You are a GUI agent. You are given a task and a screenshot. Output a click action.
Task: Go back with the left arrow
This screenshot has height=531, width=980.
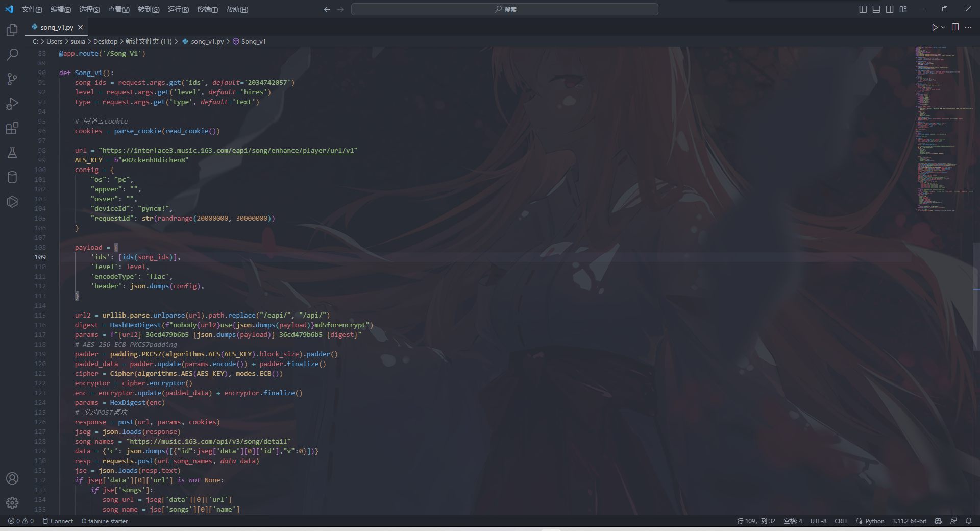(327, 9)
